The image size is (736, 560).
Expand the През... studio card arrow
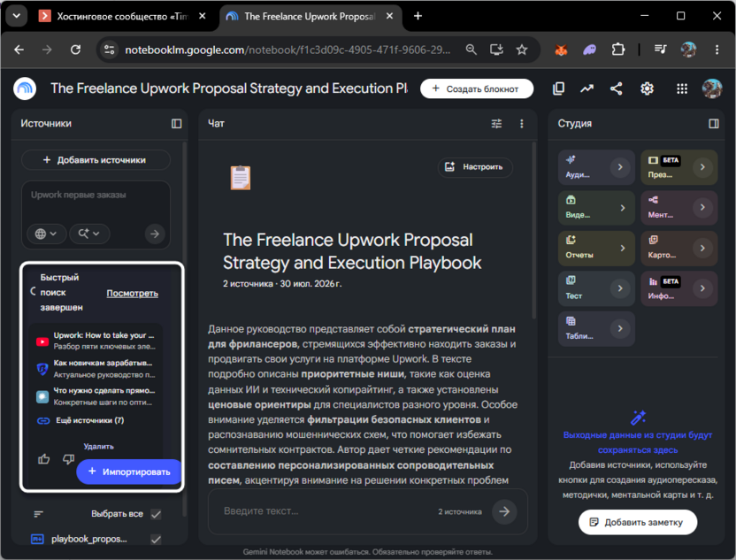(x=702, y=167)
